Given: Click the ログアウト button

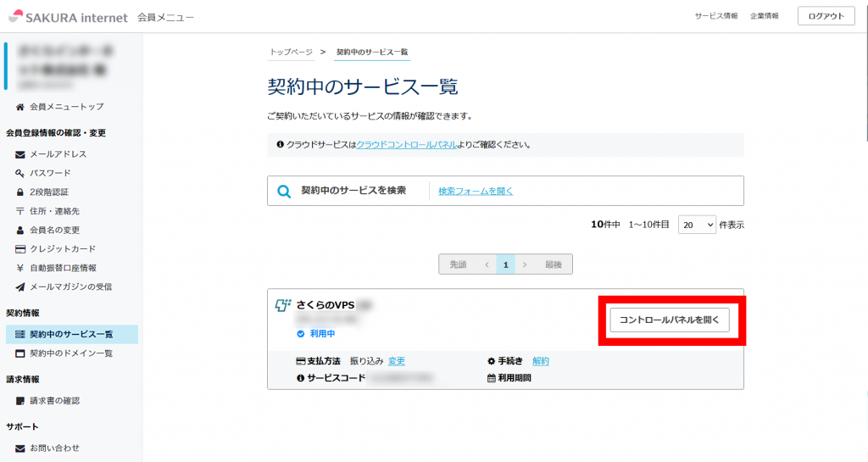Looking at the screenshot, I should click(826, 16).
